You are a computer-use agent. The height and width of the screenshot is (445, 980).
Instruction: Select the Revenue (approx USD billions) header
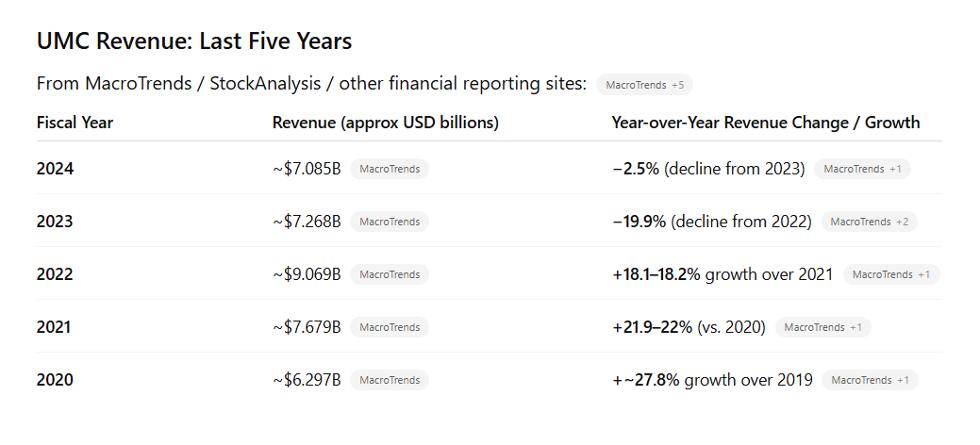click(385, 123)
